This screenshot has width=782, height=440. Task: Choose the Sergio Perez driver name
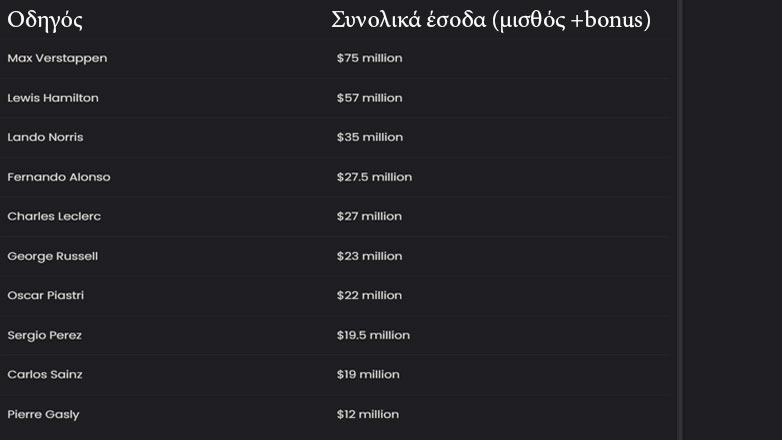(45, 335)
